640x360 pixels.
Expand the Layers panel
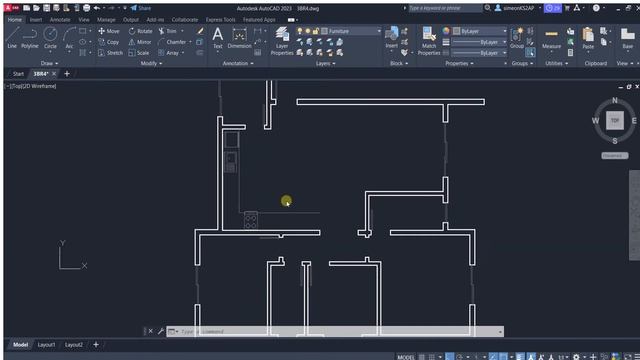pos(325,63)
